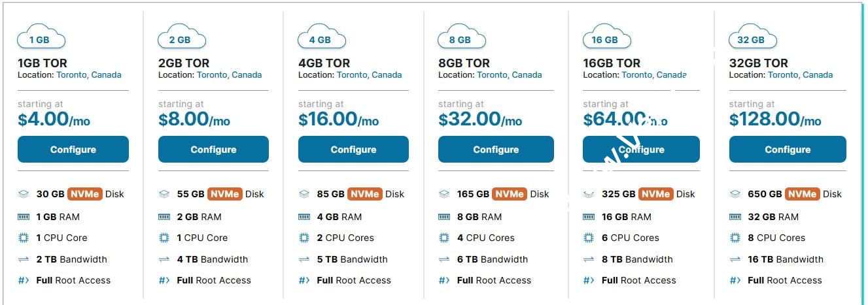Click CPU icon beside 2 CPU Cores

(304, 238)
